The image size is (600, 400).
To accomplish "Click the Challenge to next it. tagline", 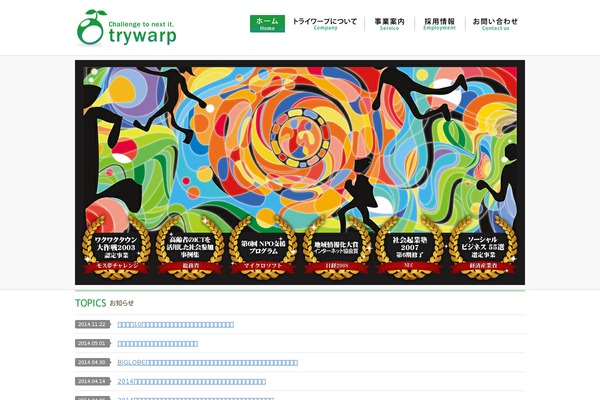I will coord(141,24).
